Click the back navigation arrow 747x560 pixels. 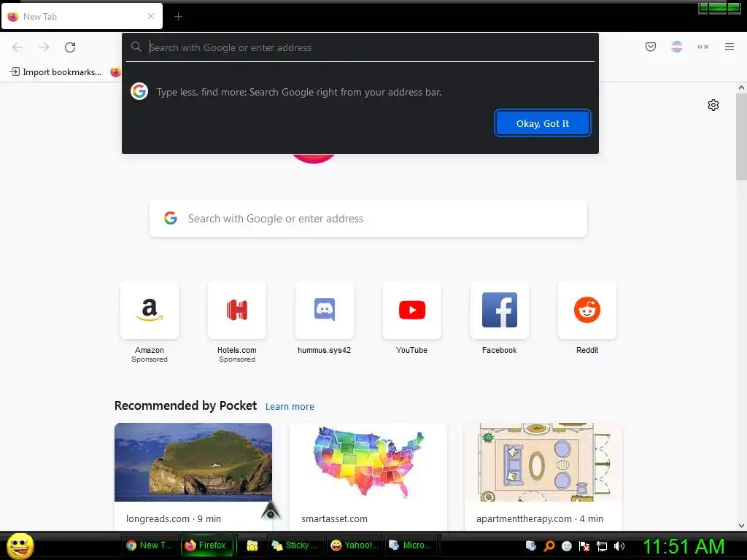point(18,47)
